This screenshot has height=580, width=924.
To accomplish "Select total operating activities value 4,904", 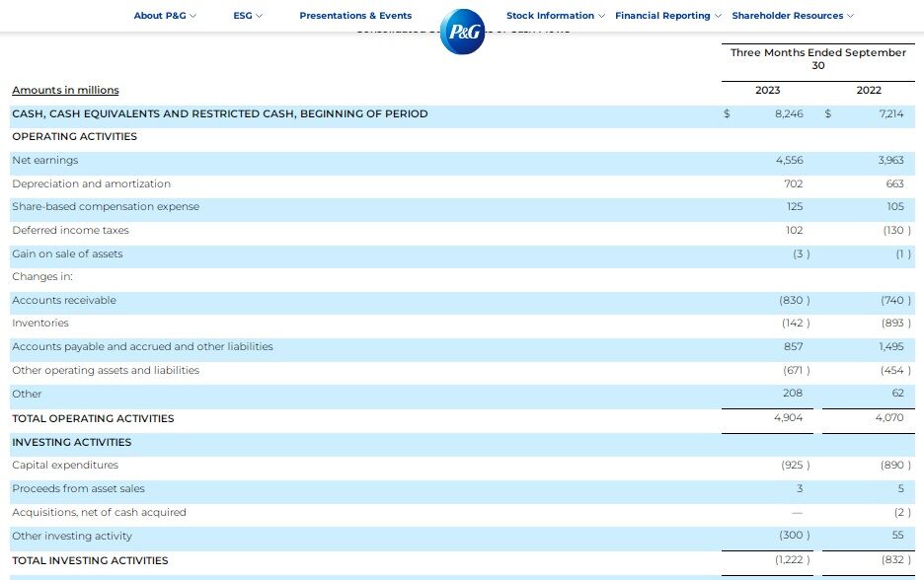I will coord(789,417).
